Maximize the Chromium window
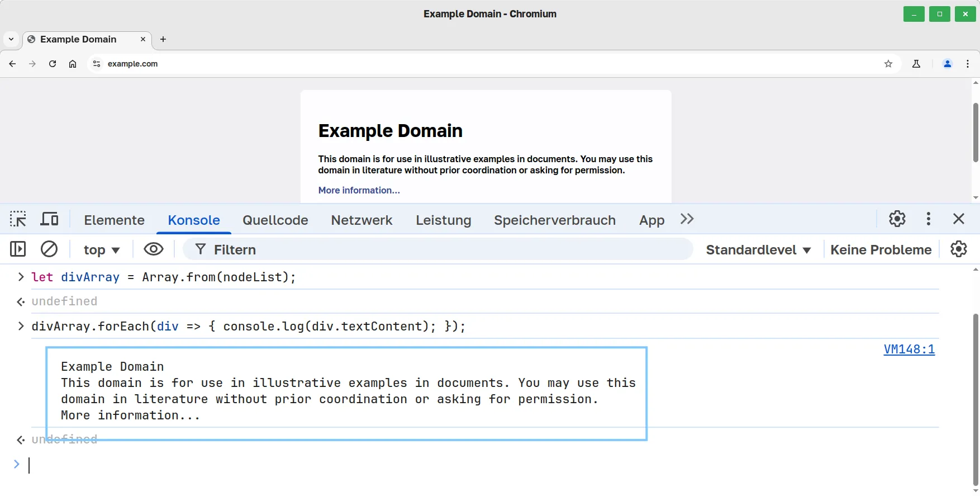The width and height of the screenshot is (980, 496). 940,14
